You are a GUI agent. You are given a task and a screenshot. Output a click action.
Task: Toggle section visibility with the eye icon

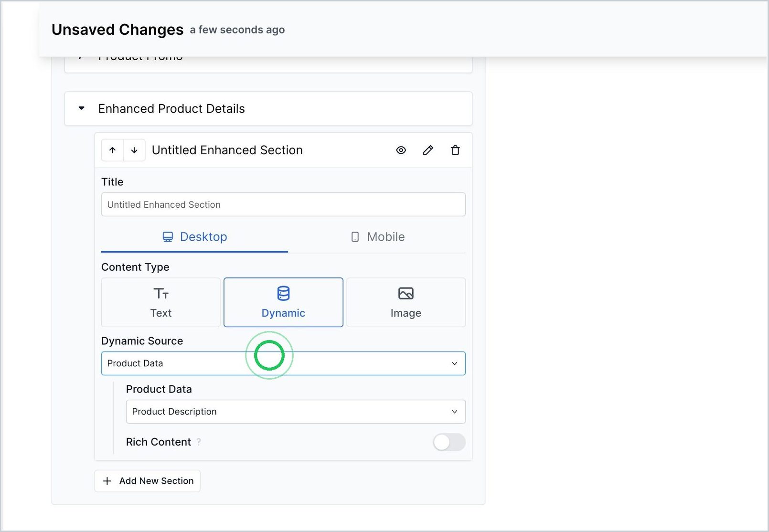[x=401, y=150]
